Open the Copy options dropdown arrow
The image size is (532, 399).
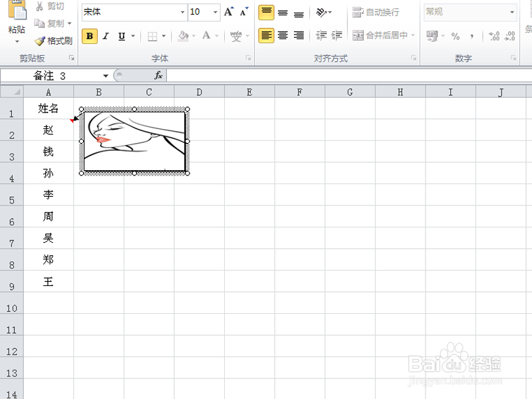[x=70, y=23]
